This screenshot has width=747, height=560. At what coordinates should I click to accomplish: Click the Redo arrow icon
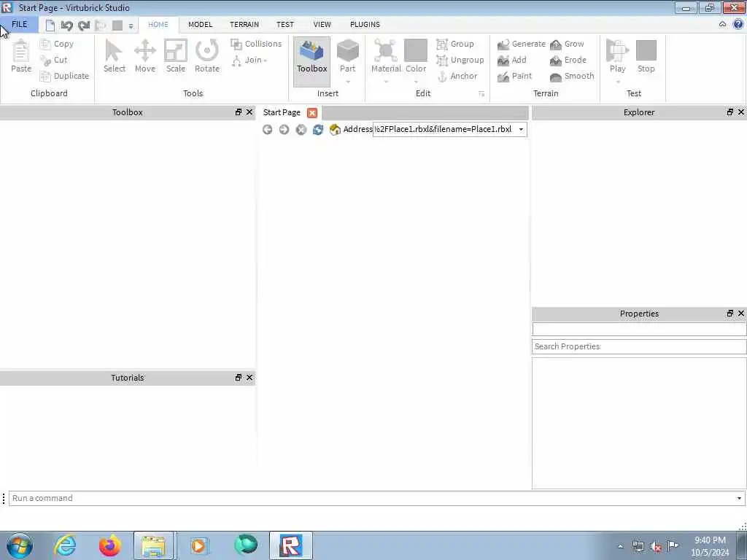pos(84,26)
